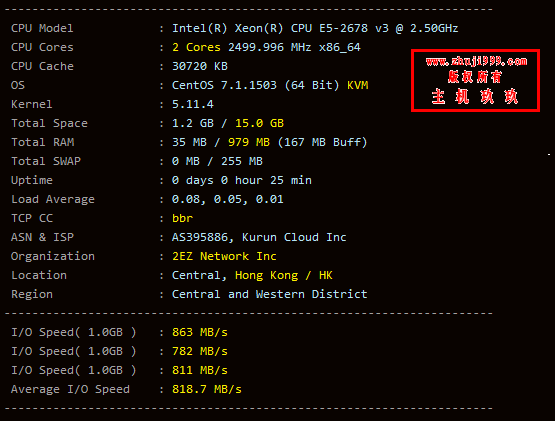Click the CPU Model value text

(315, 28)
